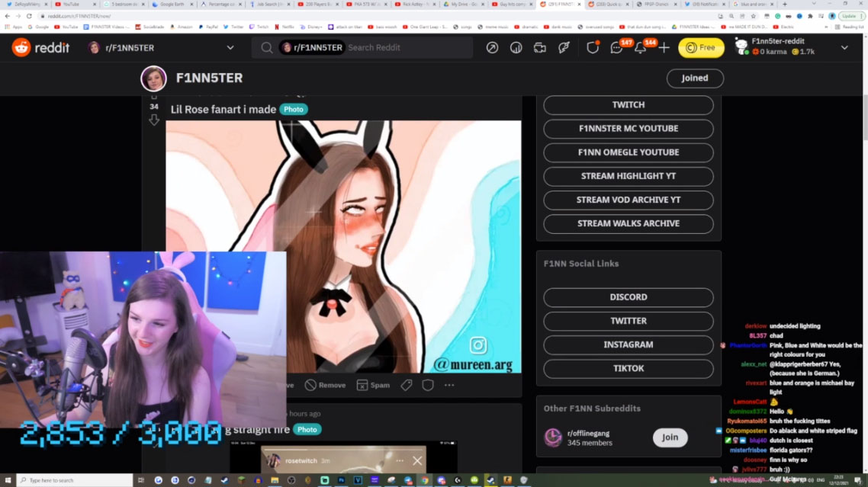
Task: Switch to the Quick tab next to Reddit
Action: point(609,5)
